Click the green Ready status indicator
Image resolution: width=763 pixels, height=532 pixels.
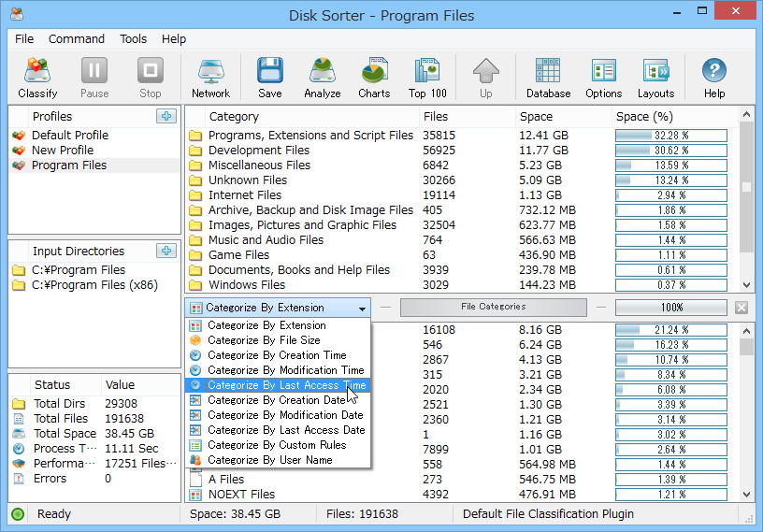[x=18, y=514]
